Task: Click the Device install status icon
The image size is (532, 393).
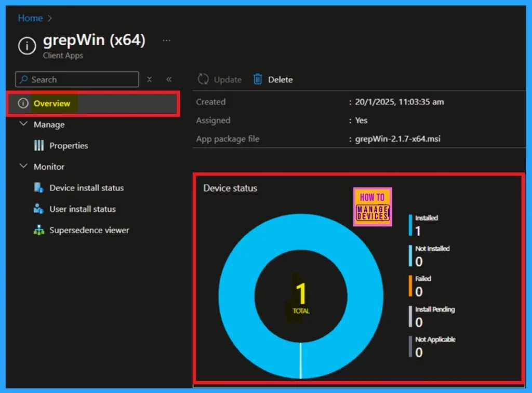Action: point(38,187)
